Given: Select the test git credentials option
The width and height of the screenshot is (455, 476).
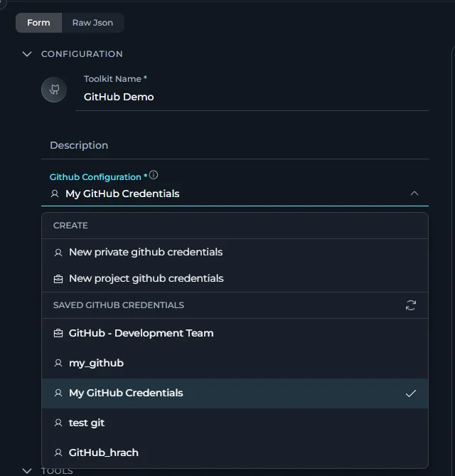Looking at the screenshot, I should (235, 423).
